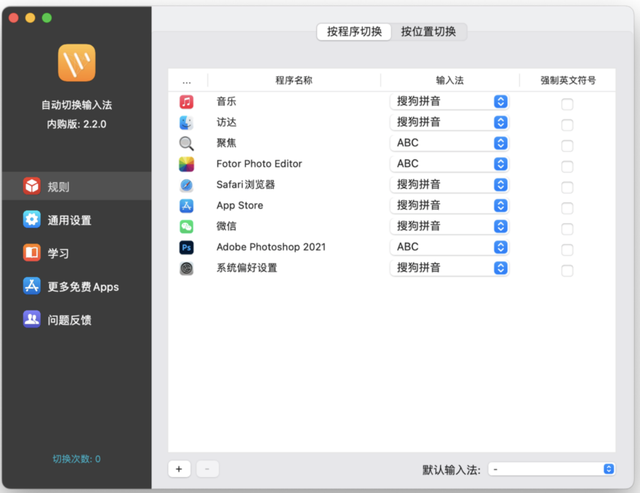Click the Adobe Photoshop 2021 icon
Image resolution: width=640 pixels, height=493 pixels.
coord(186,247)
